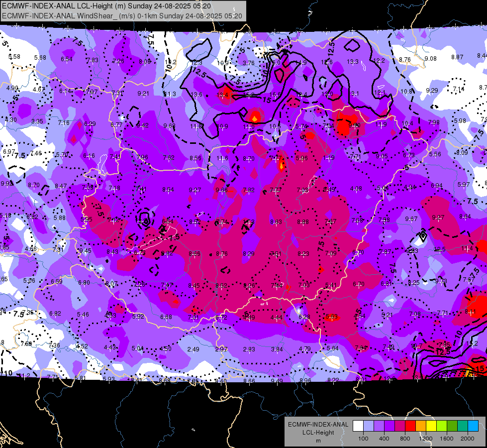Click the wind shear value 5.56
Viewport: 487px width, 448px height.
[435, 154]
